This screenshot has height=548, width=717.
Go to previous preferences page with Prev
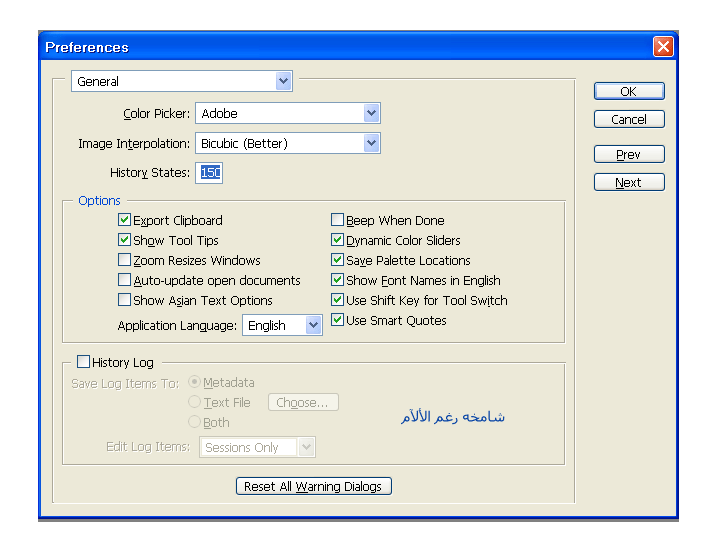coord(628,155)
